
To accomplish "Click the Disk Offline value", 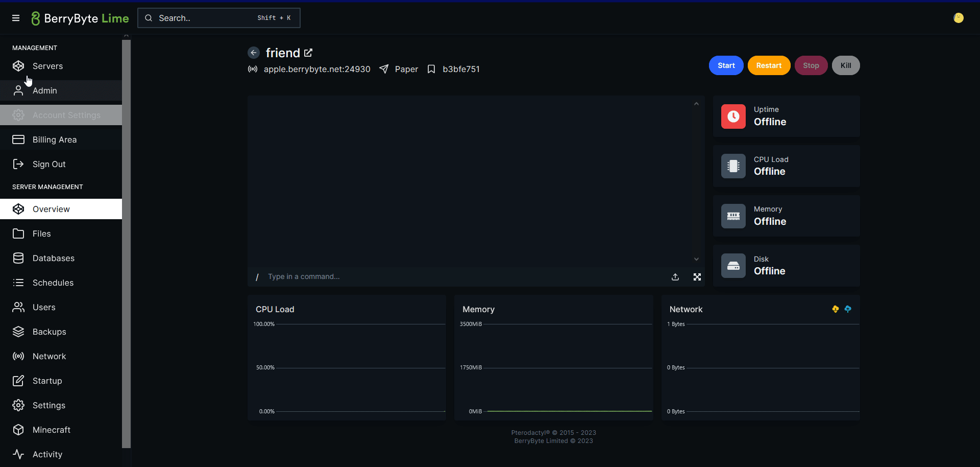I will click(x=770, y=271).
